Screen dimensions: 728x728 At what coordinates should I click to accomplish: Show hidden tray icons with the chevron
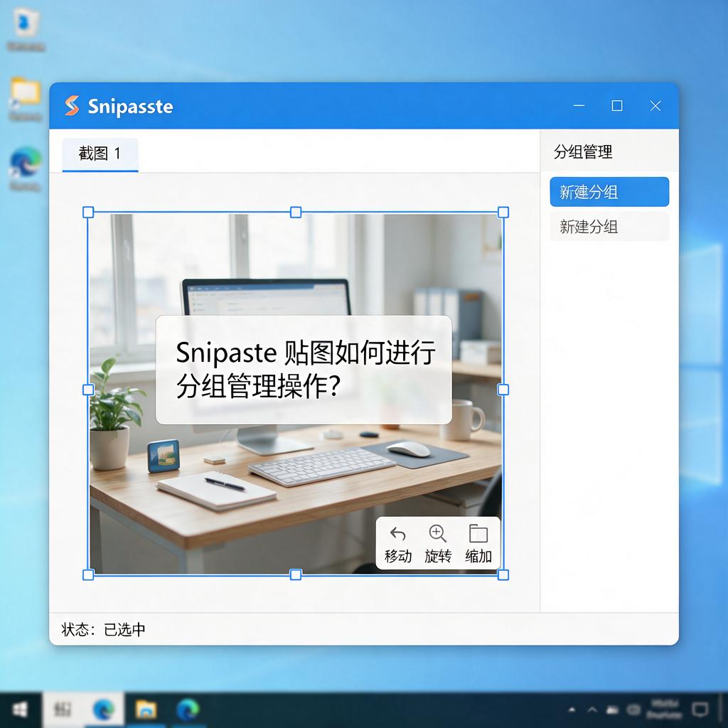coord(592,710)
